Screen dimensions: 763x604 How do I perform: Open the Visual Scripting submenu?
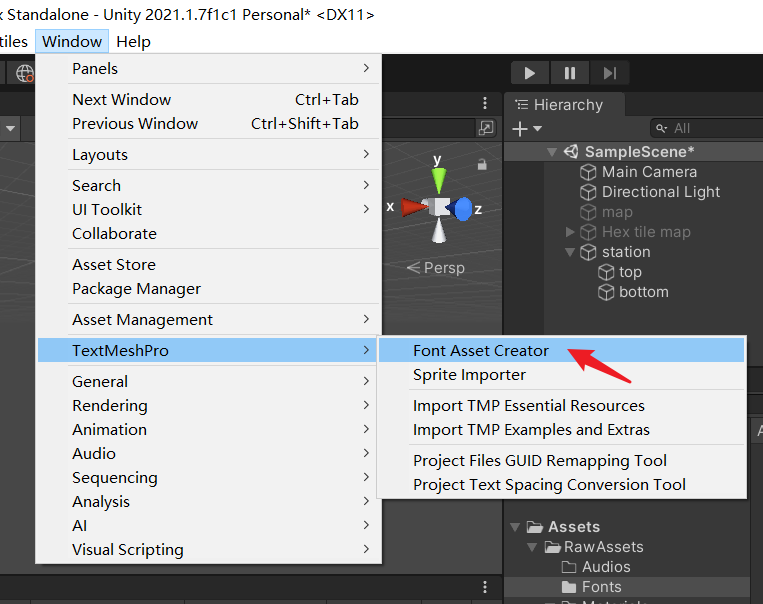tap(209, 549)
